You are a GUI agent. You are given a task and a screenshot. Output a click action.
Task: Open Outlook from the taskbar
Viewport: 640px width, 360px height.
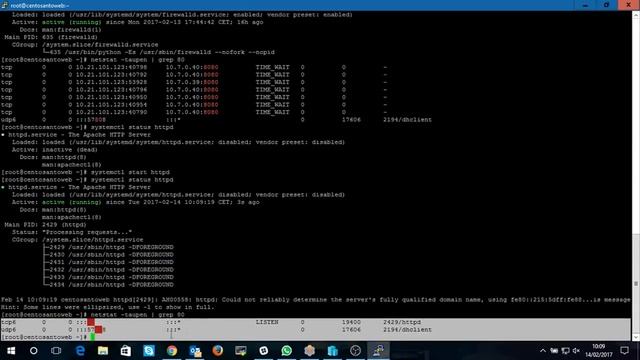[195, 351]
